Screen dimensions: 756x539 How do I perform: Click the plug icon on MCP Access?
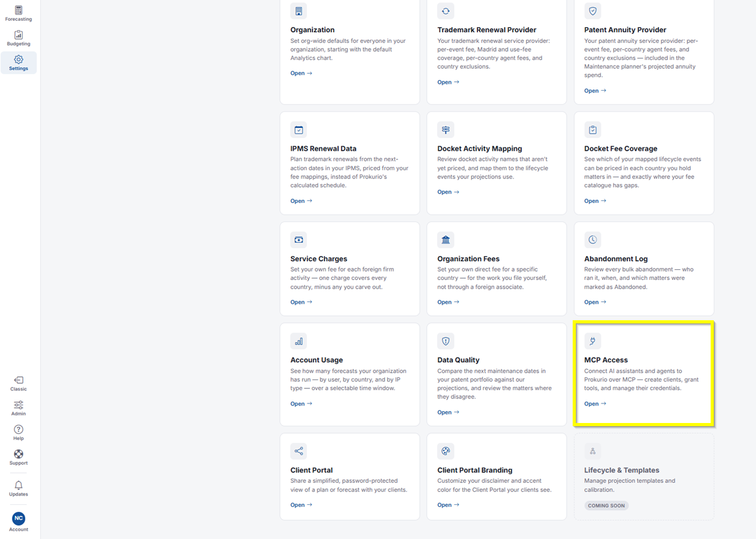coord(592,341)
